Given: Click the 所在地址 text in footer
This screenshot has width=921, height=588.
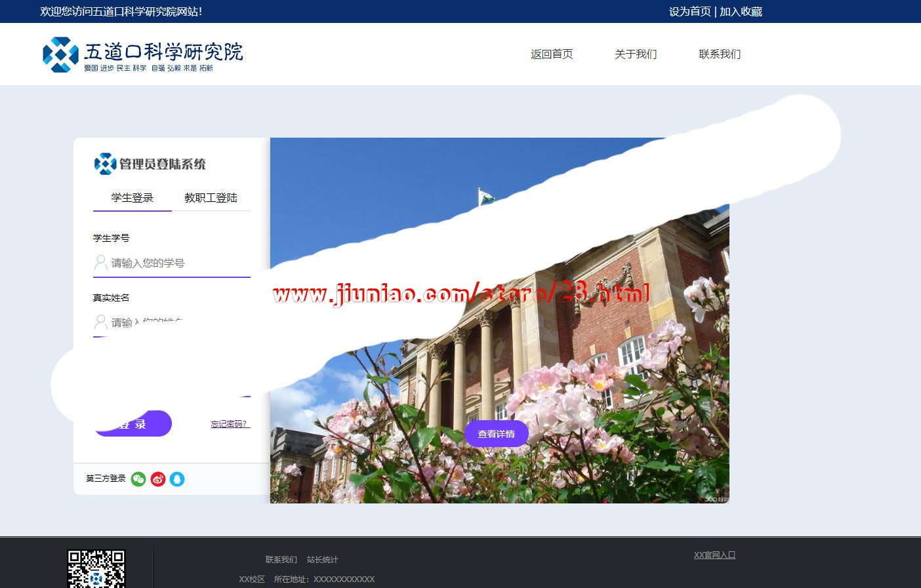Looking at the screenshot, I should 324,579.
